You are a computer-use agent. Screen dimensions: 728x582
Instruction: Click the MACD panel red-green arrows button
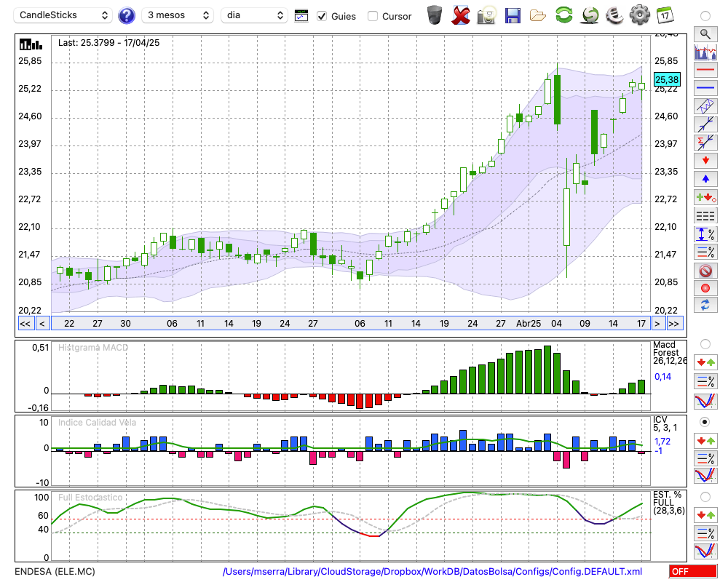tap(705, 362)
